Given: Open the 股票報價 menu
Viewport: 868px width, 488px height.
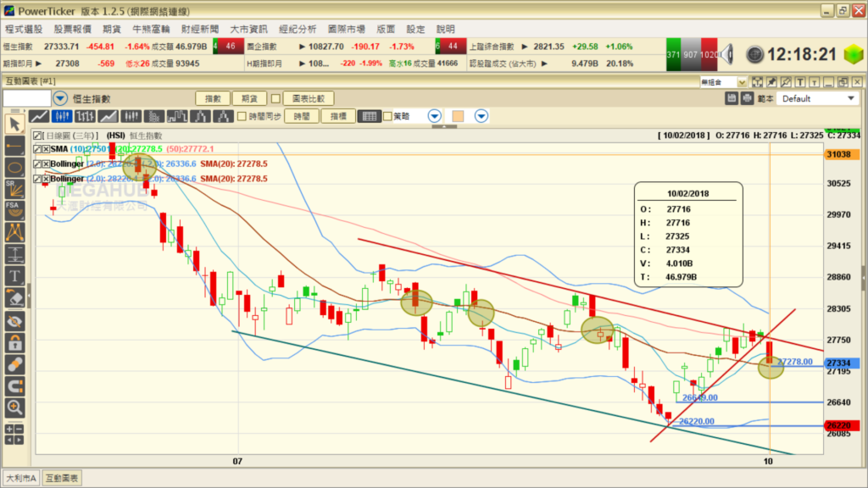Looking at the screenshot, I should pos(72,29).
